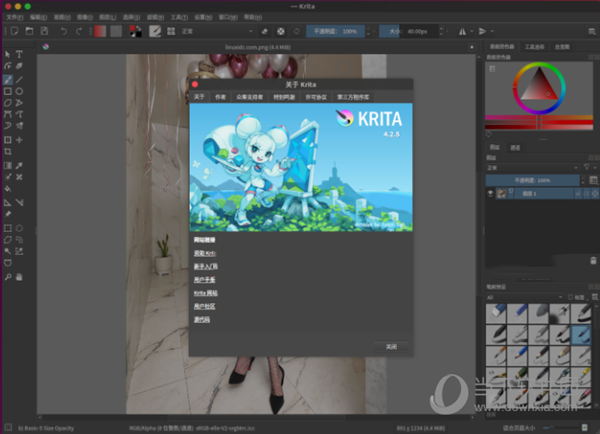Viewport: 600px width, 434px height.
Task: Toggle preserve alpha in the toolbar
Action: click(x=281, y=31)
